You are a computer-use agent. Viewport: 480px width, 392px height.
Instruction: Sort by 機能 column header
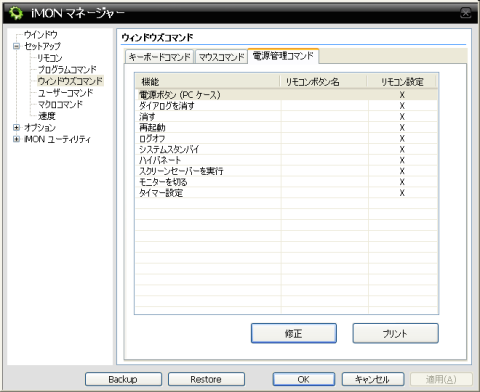pyautogui.click(x=207, y=81)
